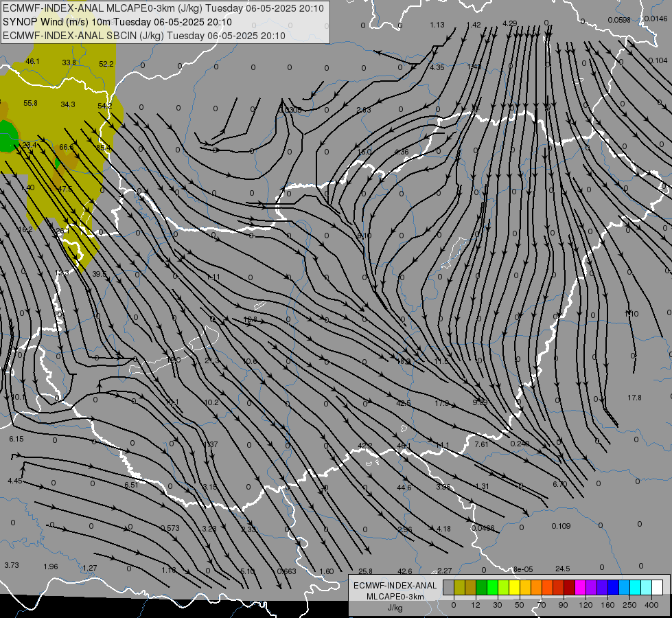Click the map value '0.0598'
Screen dimensions: 672x618
click(619, 20)
